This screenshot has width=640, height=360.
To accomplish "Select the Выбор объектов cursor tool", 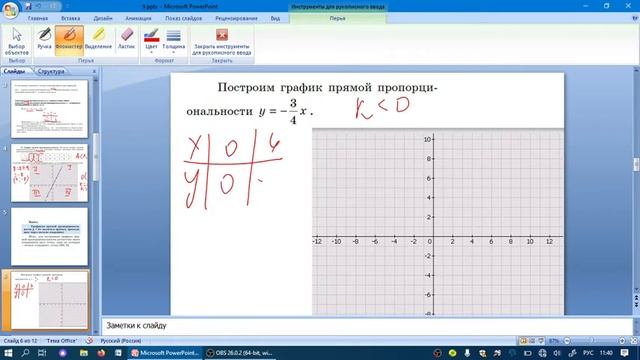I will pos(17,41).
